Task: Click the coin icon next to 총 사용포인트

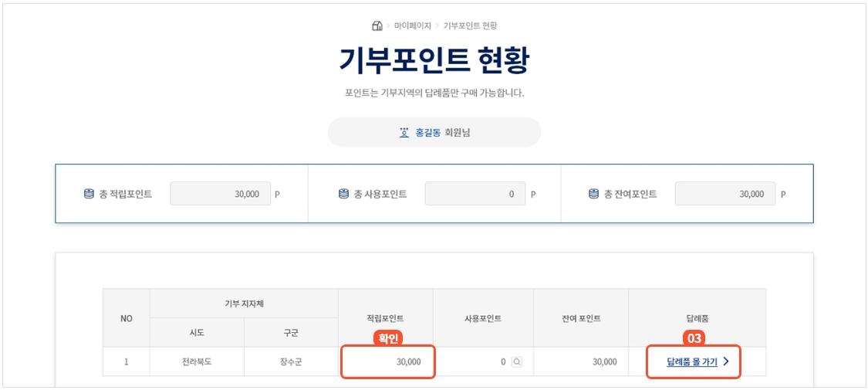Action: 343,194
